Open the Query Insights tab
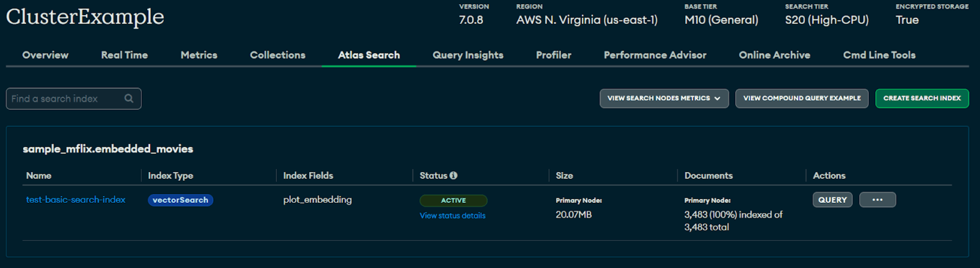The width and height of the screenshot is (980, 268). tap(468, 55)
